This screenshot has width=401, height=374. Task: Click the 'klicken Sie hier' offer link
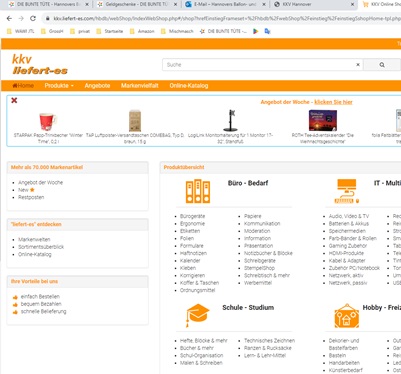tap(333, 102)
